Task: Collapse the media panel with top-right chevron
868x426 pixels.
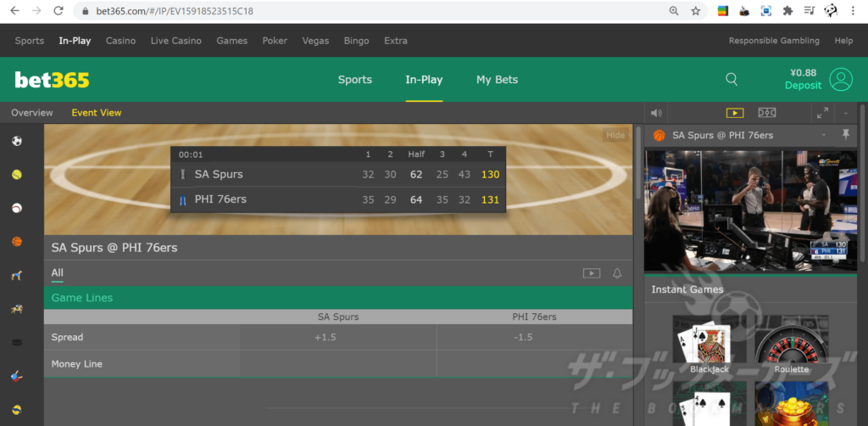Action: click(845, 113)
